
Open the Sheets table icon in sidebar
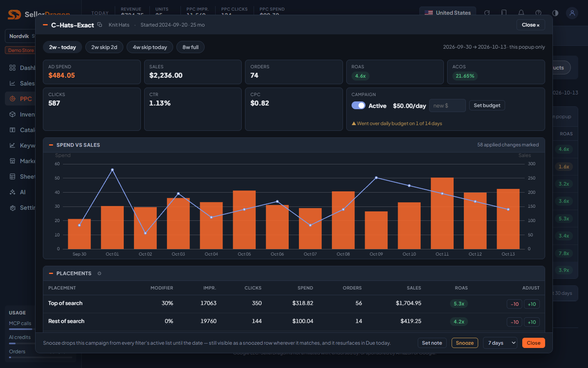pyautogui.click(x=13, y=177)
